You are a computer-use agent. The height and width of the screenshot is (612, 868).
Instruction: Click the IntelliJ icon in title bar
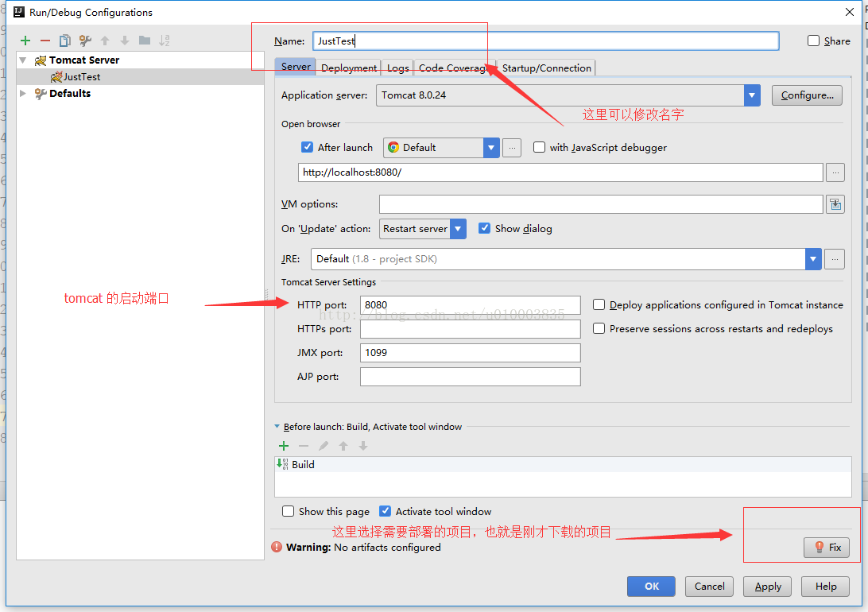pyautogui.click(x=19, y=12)
